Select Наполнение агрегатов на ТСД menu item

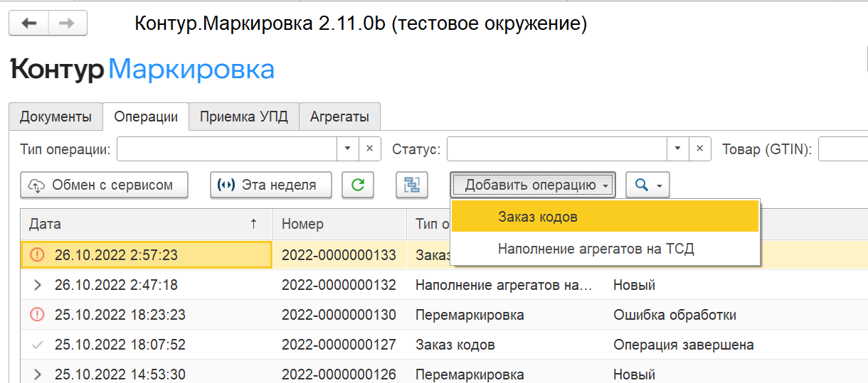point(596,249)
